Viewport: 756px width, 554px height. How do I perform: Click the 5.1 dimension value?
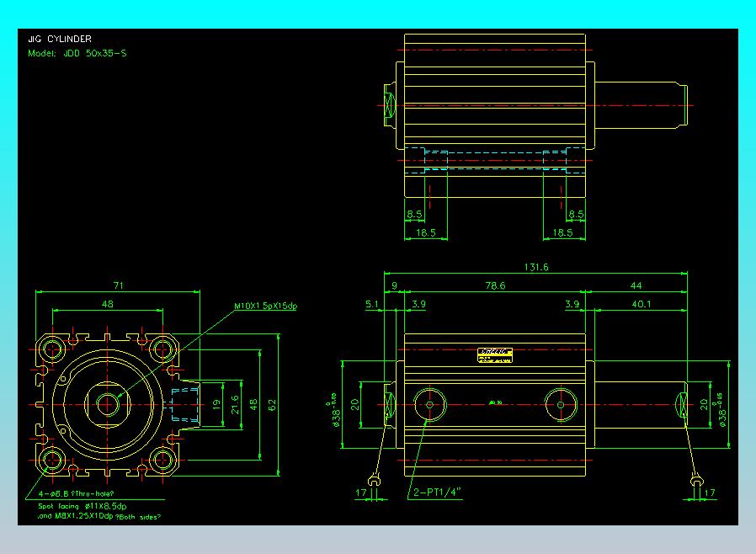[x=372, y=304]
